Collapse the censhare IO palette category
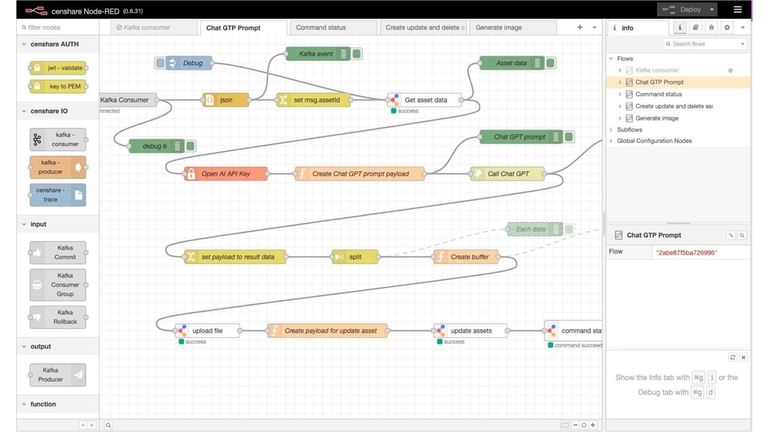 click(58, 111)
